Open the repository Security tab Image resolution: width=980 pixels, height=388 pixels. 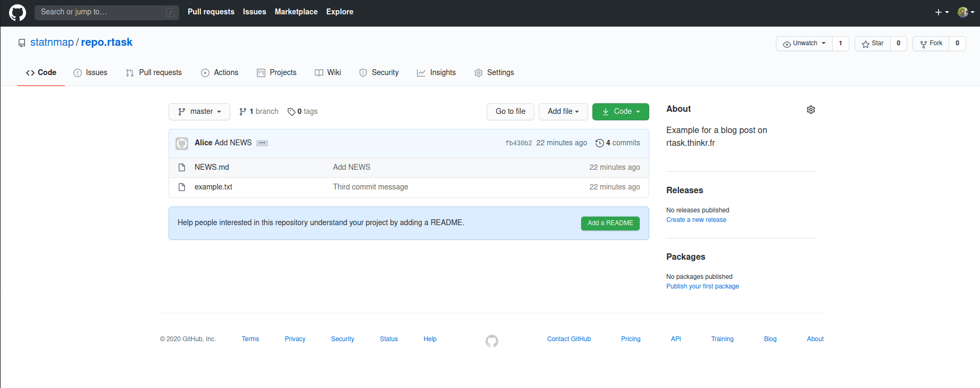pyautogui.click(x=379, y=73)
